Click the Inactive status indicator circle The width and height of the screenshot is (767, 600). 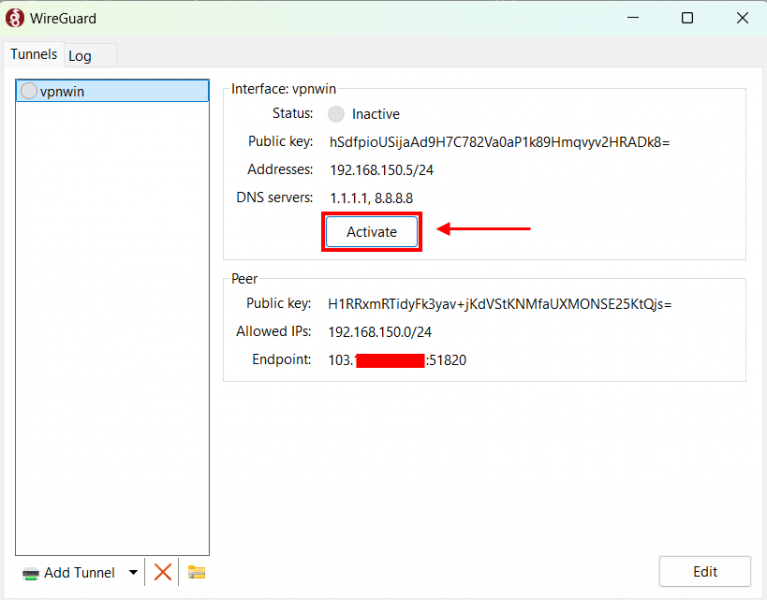pyautogui.click(x=336, y=114)
